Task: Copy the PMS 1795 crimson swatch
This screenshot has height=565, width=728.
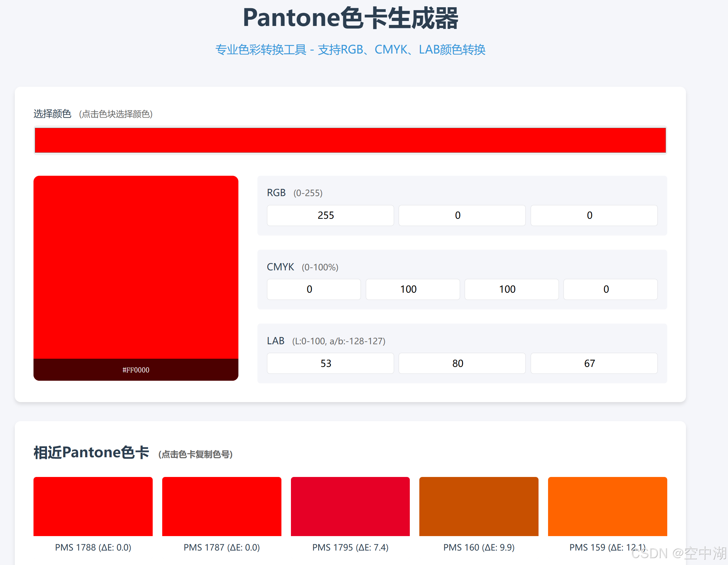Action: 350,506
